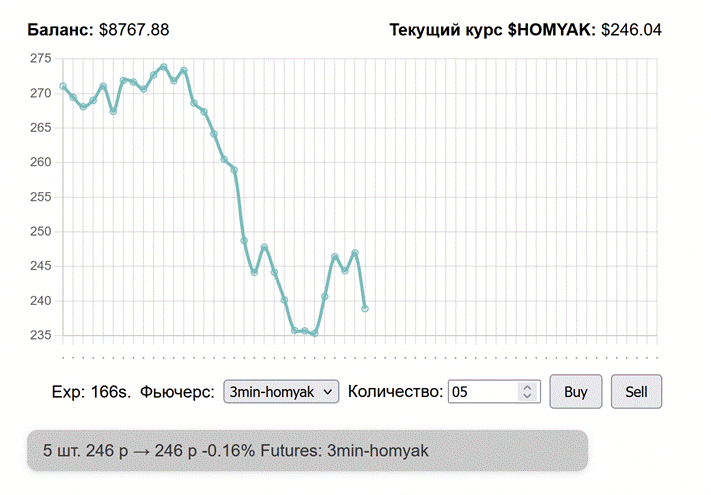Click the first data point of the price line
711x495 pixels.
click(x=63, y=86)
